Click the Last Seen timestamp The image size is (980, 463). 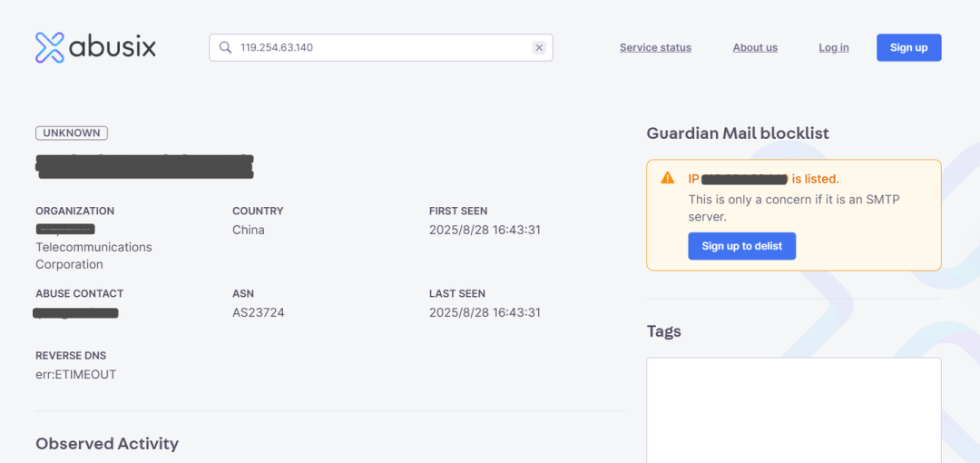(x=485, y=313)
